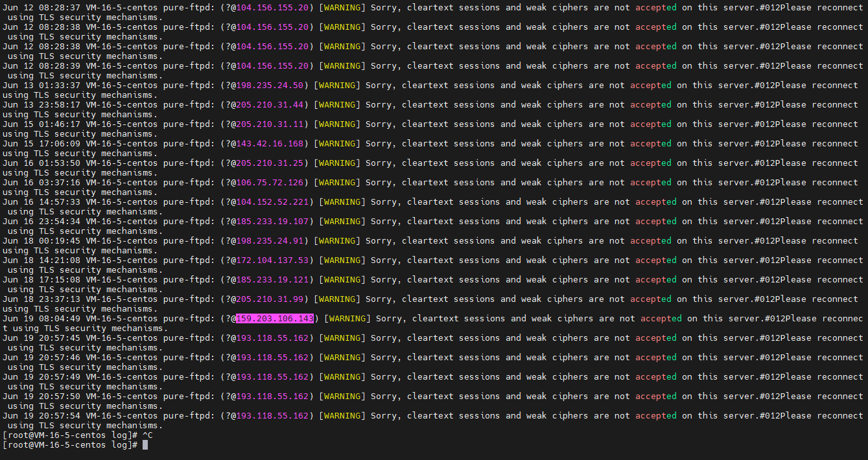
Task: Click timestamp Jun 16 03:37:16
Action: (41, 183)
